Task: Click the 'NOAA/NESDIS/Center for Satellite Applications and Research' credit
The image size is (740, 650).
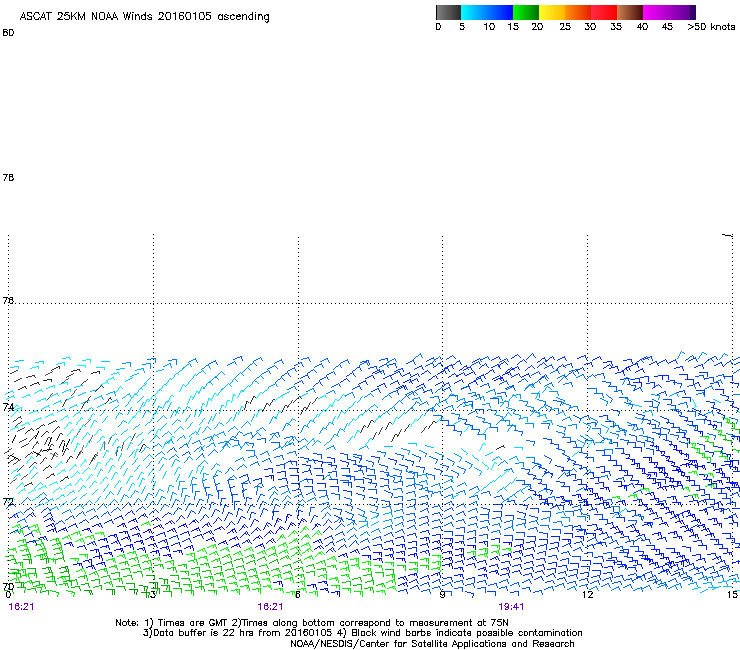Action: point(432,644)
